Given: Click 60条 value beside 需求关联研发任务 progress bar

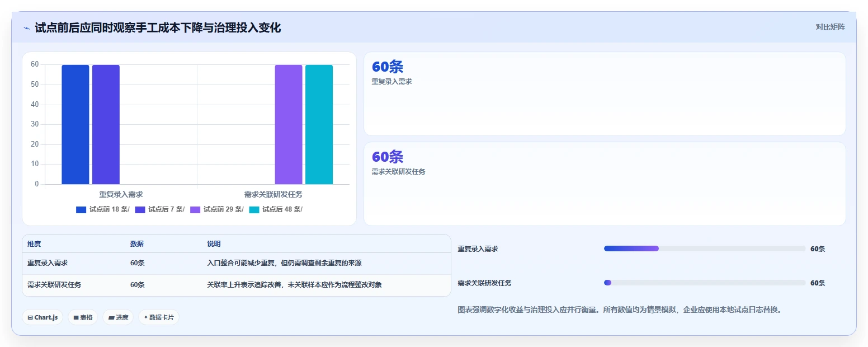Looking at the screenshot, I should 818,283.
